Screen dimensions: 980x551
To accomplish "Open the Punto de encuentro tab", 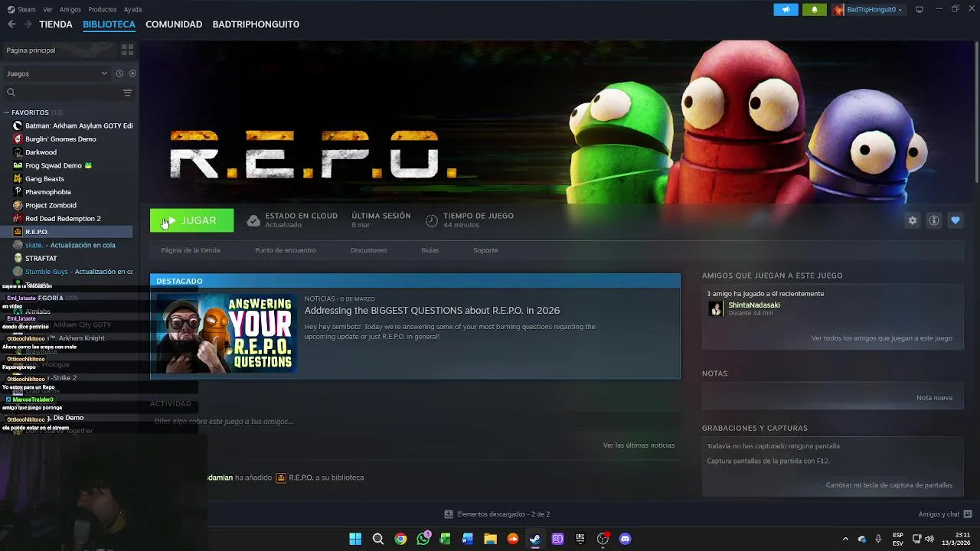I will [x=286, y=250].
